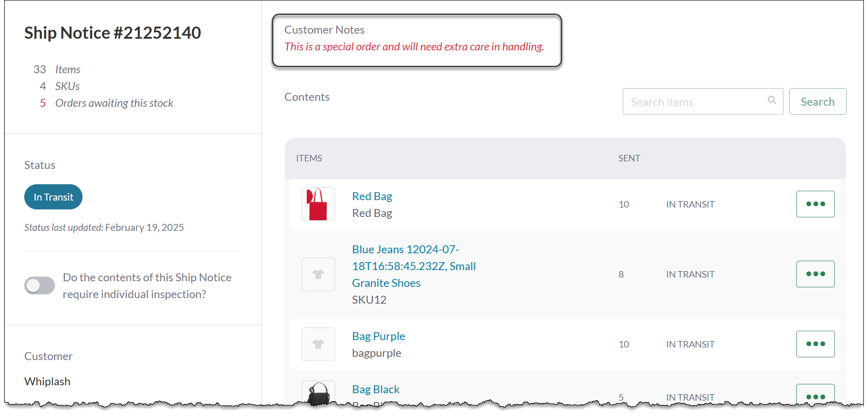The image size is (868, 417).
Task: Open the Bag Black item link
Action: (x=376, y=389)
